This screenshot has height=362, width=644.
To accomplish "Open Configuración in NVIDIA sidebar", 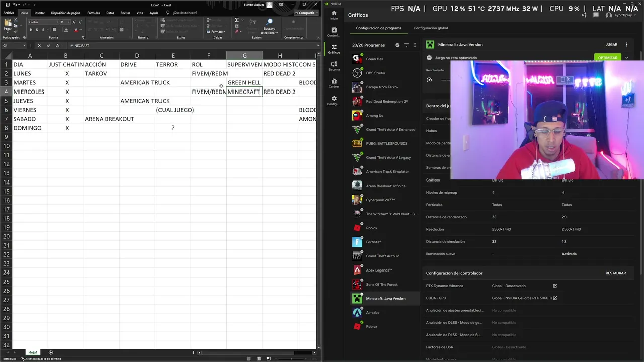I will [334, 101].
